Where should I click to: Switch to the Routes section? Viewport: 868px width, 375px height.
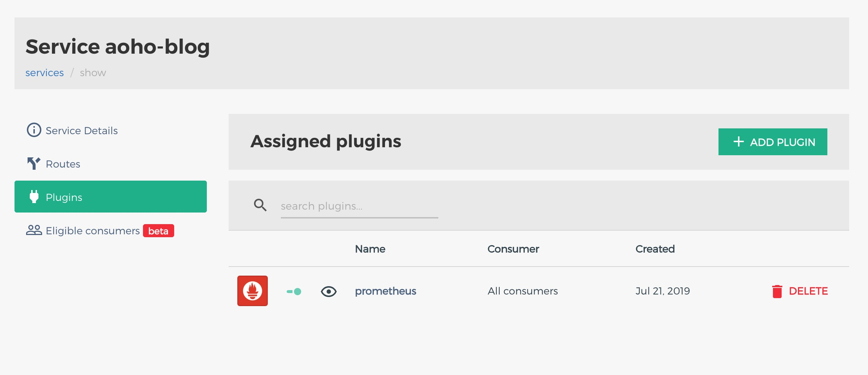coord(63,164)
